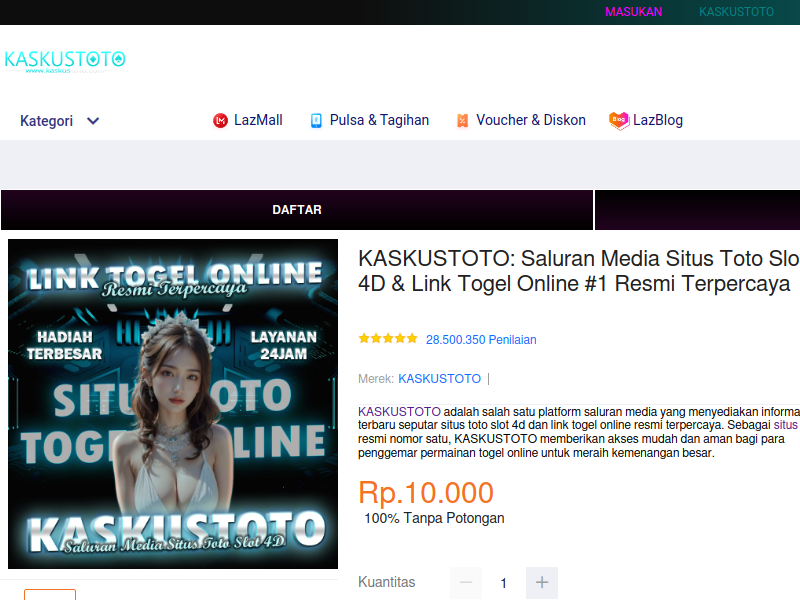Screen dimensions: 800x600
Task: Open the MASUKAN login link
Action: 633,12
